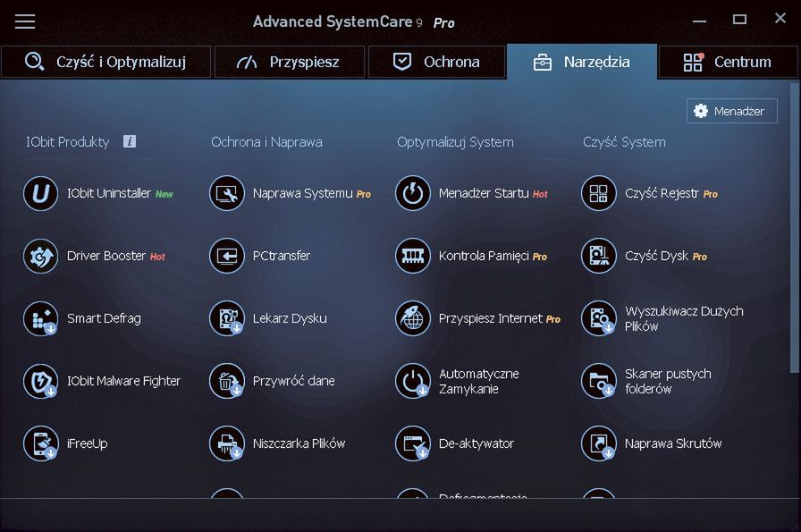Click the Przywróć dane icon
This screenshot has width=801, height=532.
click(x=227, y=381)
